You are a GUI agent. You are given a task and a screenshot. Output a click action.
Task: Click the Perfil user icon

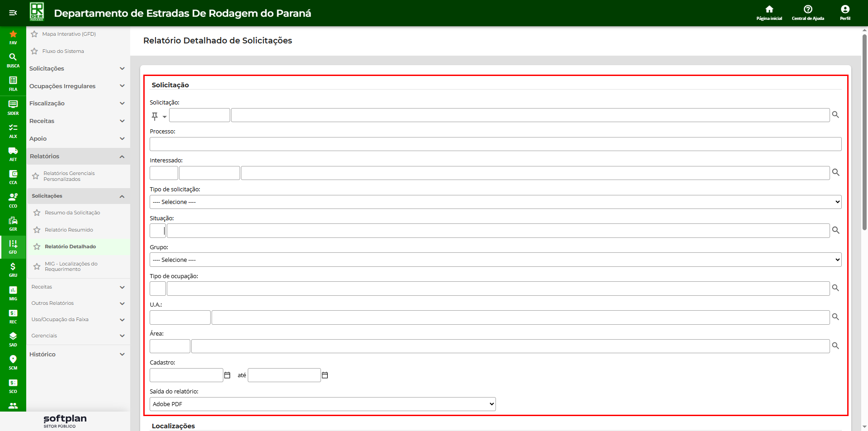(x=845, y=12)
